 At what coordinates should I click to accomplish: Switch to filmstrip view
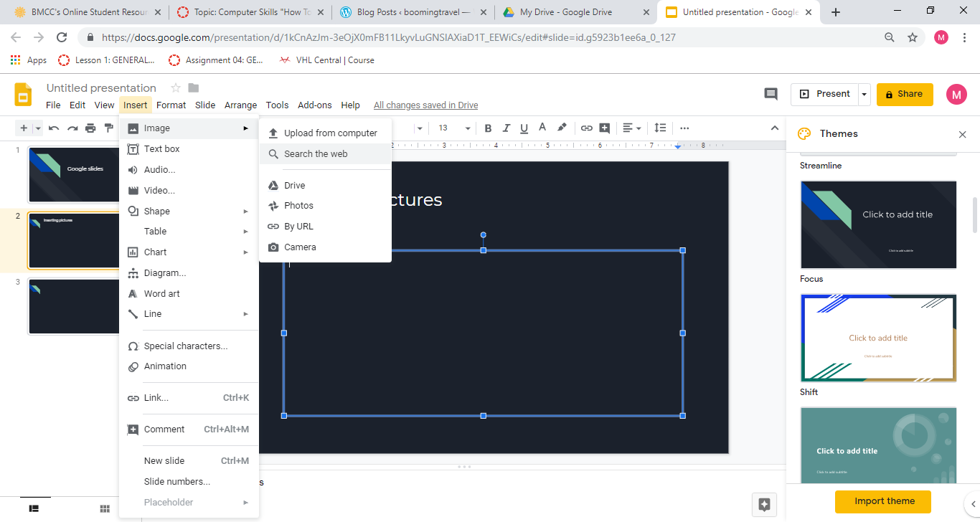pyautogui.click(x=34, y=508)
